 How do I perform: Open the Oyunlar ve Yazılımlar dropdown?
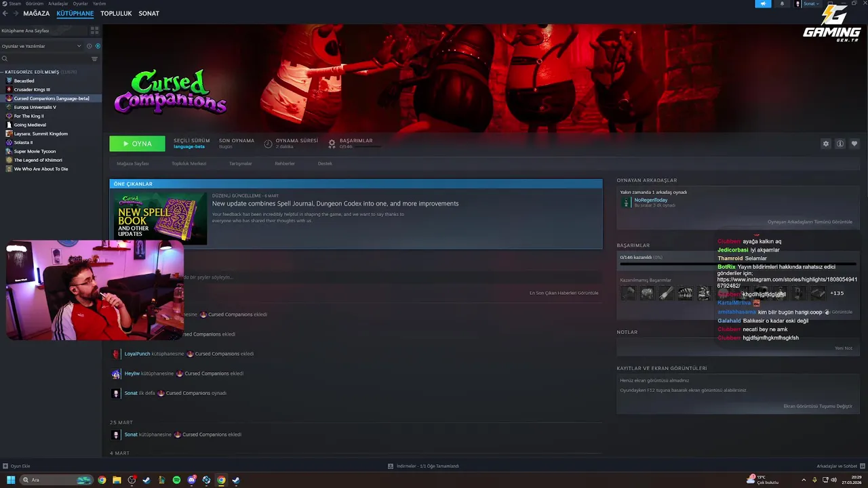click(x=41, y=46)
